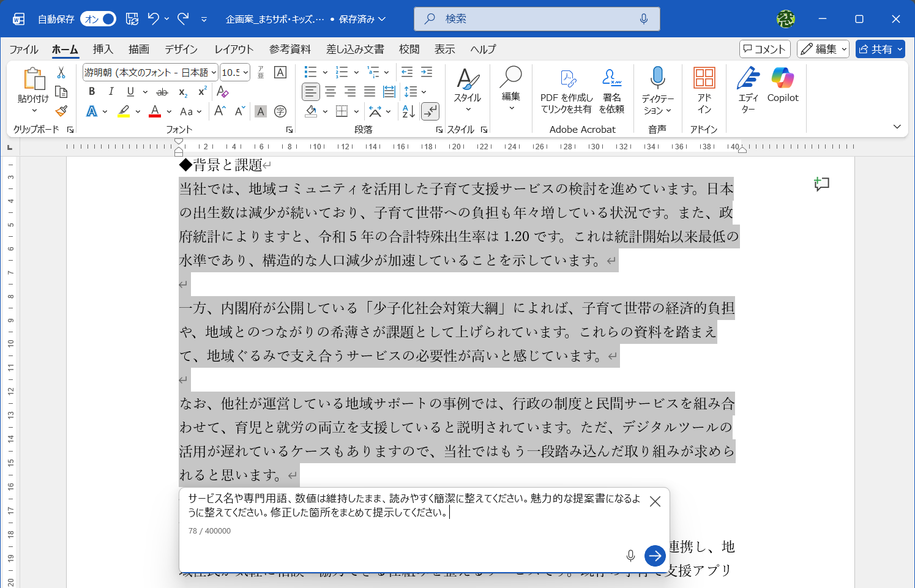Switch 自動保存 (AutoSave) off
915x588 pixels.
(x=97, y=19)
